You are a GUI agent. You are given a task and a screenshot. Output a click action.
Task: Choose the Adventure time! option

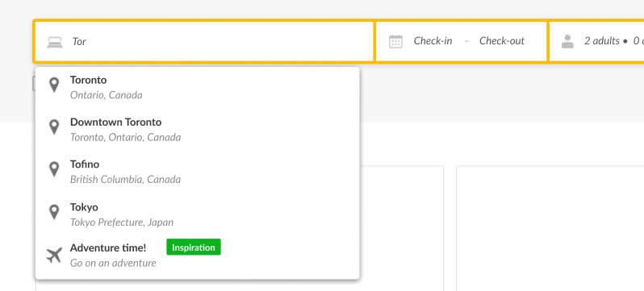(x=198, y=256)
